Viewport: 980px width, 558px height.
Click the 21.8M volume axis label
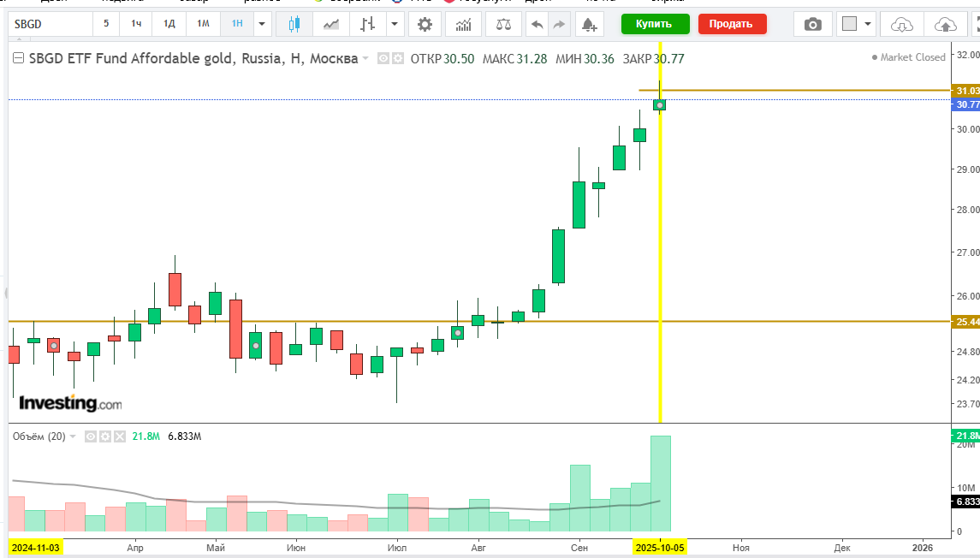click(965, 436)
